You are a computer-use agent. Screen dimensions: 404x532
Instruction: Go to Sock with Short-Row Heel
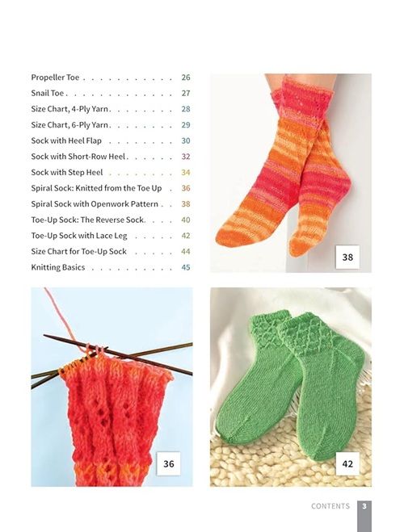point(111,157)
